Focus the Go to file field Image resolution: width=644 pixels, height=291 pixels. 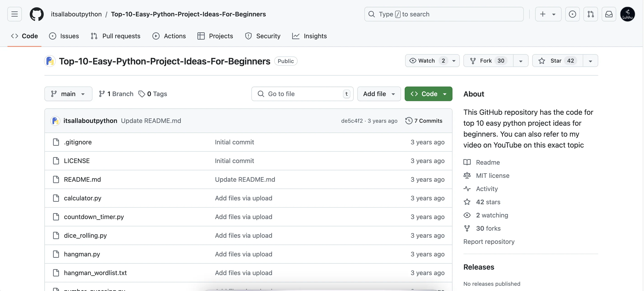click(x=302, y=94)
